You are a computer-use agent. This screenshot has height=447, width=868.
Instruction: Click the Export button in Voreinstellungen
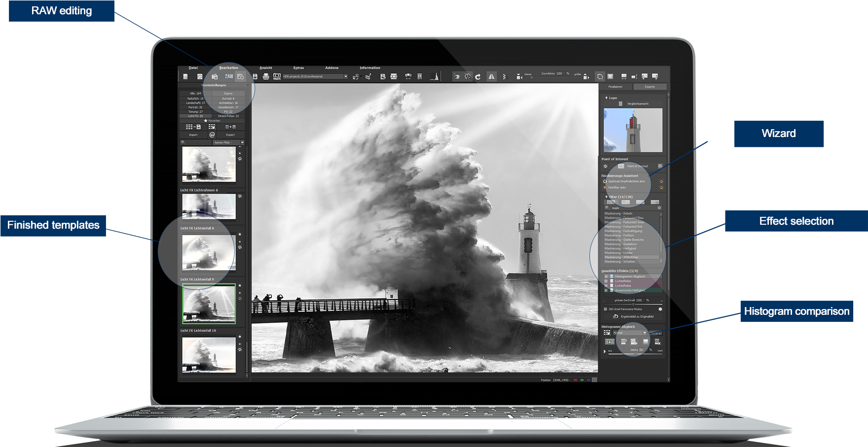pyautogui.click(x=230, y=135)
